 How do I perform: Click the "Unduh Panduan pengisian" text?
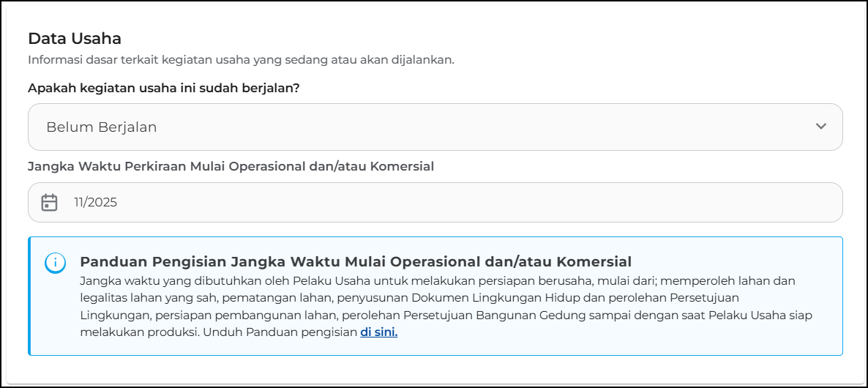click(x=281, y=332)
